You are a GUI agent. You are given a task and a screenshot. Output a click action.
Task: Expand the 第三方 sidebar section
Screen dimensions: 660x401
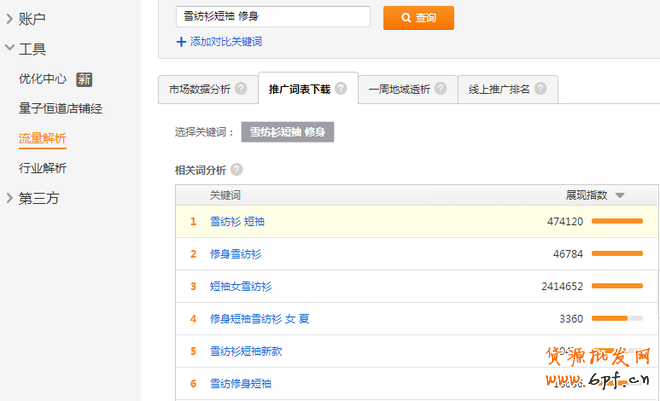9,198
